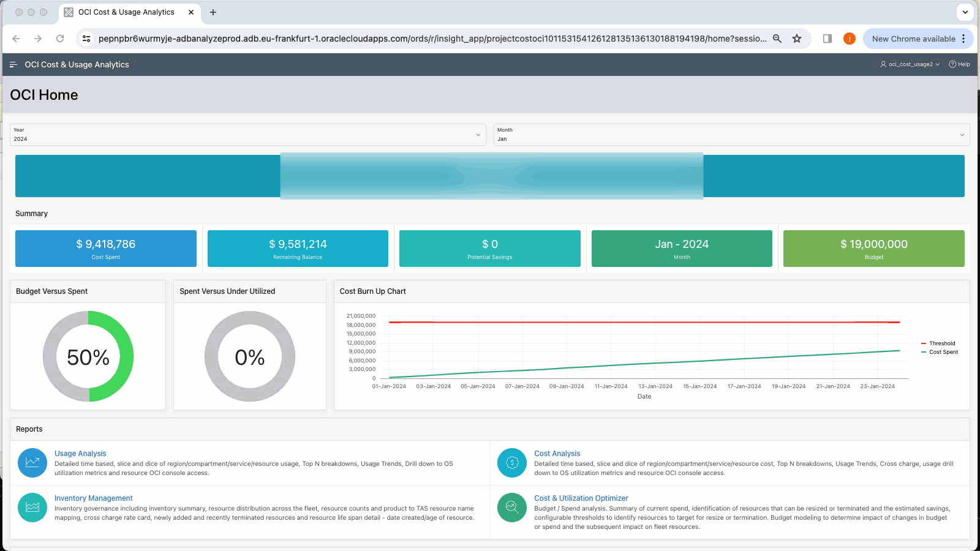
Task: Click the user icon next to oci_cost_usage2
Action: coord(883,64)
